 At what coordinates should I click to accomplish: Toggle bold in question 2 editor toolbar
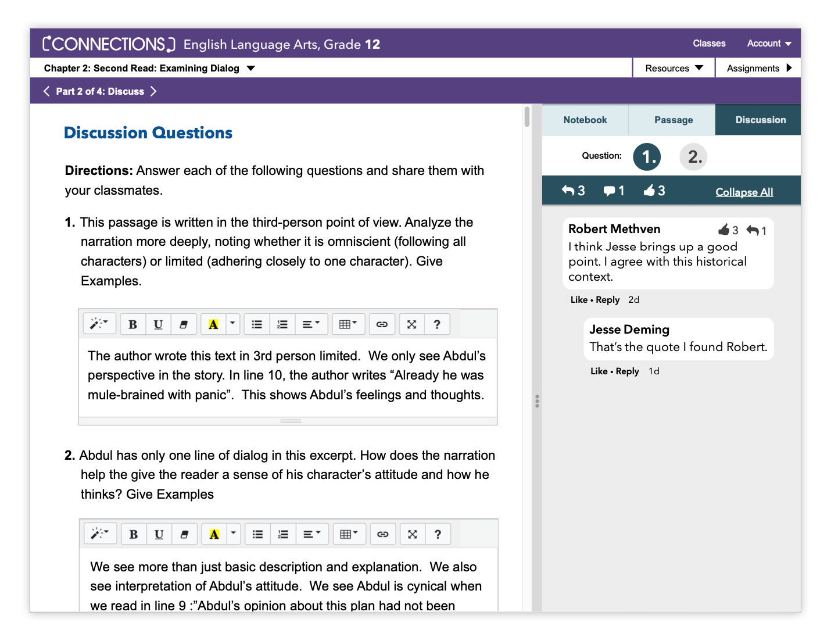click(x=134, y=534)
